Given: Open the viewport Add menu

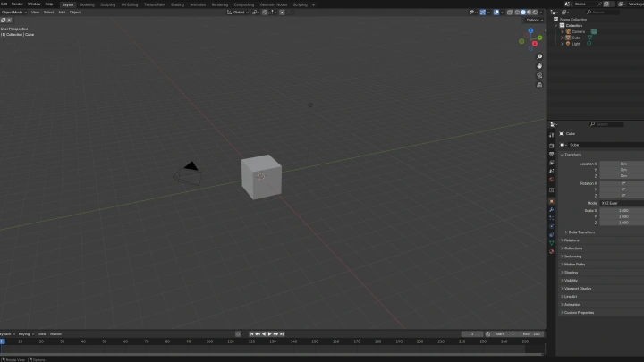Looking at the screenshot, I should 62,13.
